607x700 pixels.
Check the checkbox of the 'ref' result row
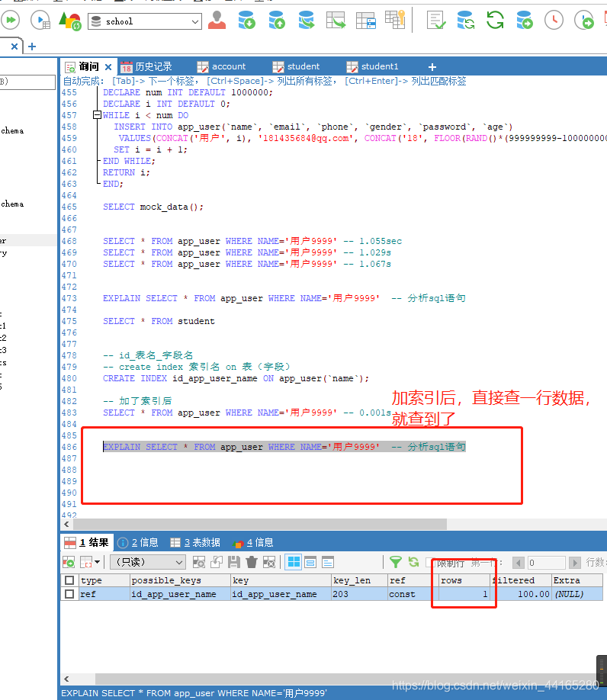69,594
